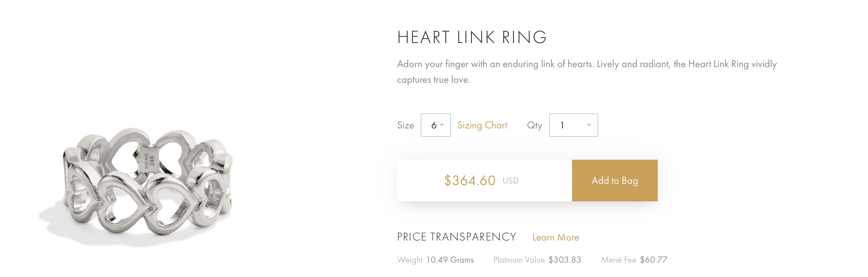Click the Platinum Value $303.83 amount

coord(565,260)
